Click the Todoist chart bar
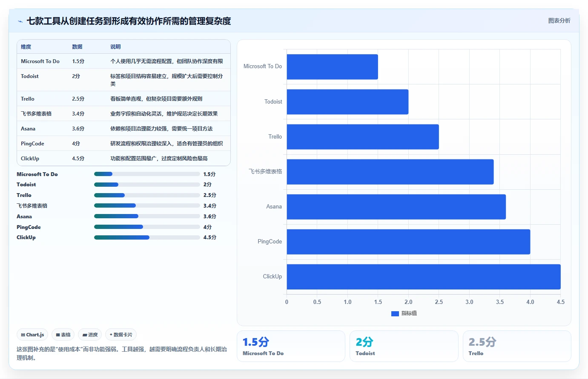 pyautogui.click(x=347, y=101)
